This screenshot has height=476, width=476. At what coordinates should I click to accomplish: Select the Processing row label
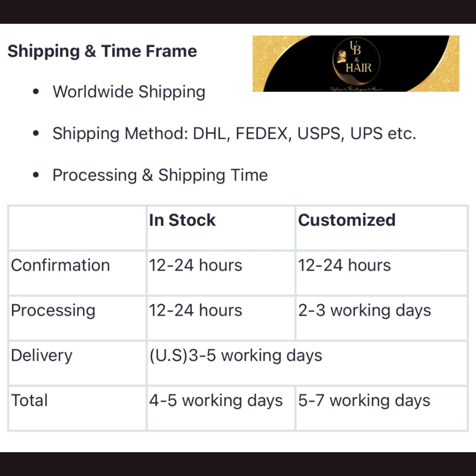(x=53, y=310)
